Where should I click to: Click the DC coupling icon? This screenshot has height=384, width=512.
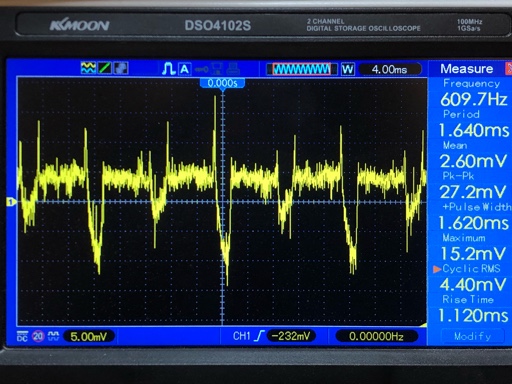click(22, 336)
